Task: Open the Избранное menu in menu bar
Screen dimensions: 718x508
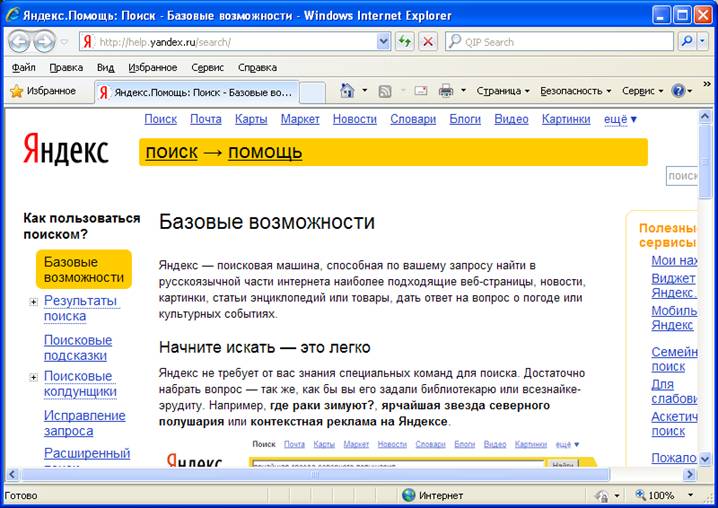Action: (152, 68)
